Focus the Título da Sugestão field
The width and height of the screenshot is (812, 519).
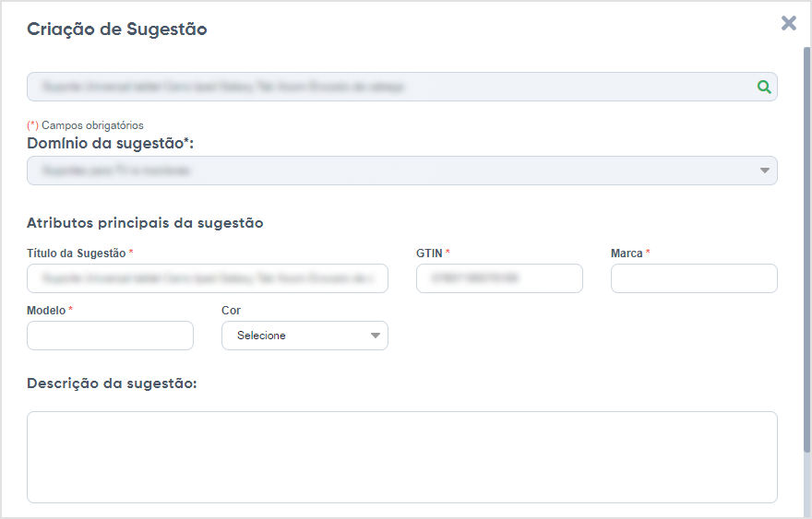[x=207, y=278]
